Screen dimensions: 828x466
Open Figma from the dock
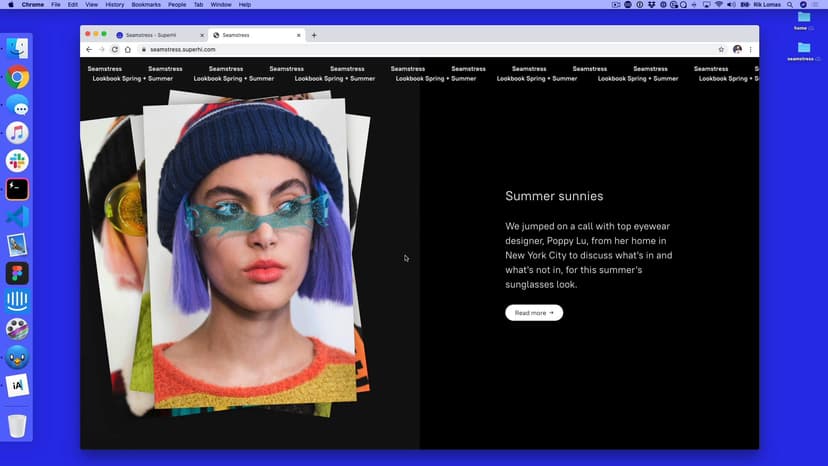click(x=17, y=273)
